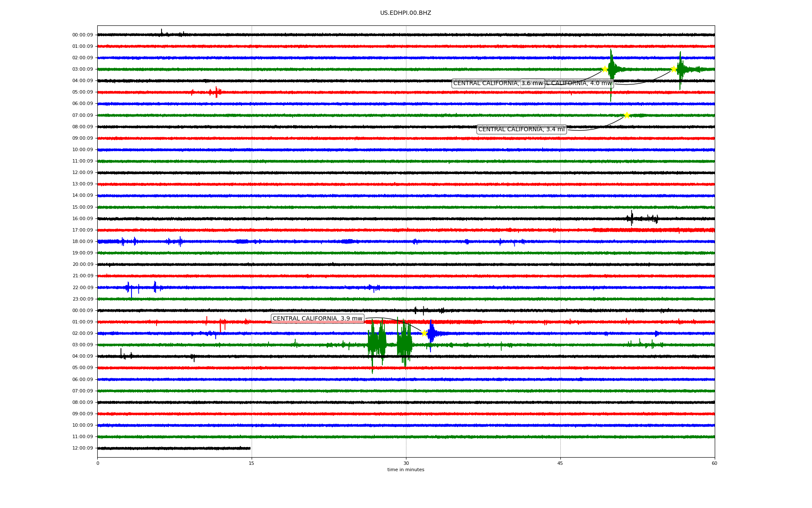
Task: Click the rightmost yellow star on the green 03:00:09 trace near 56 minutes
Action: (674, 69)
